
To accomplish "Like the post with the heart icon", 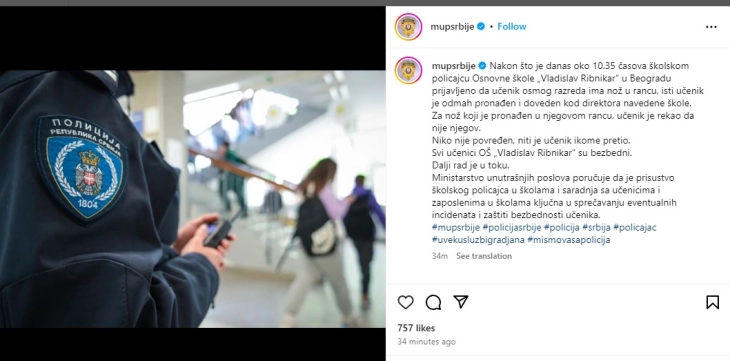I will [406, 302].
